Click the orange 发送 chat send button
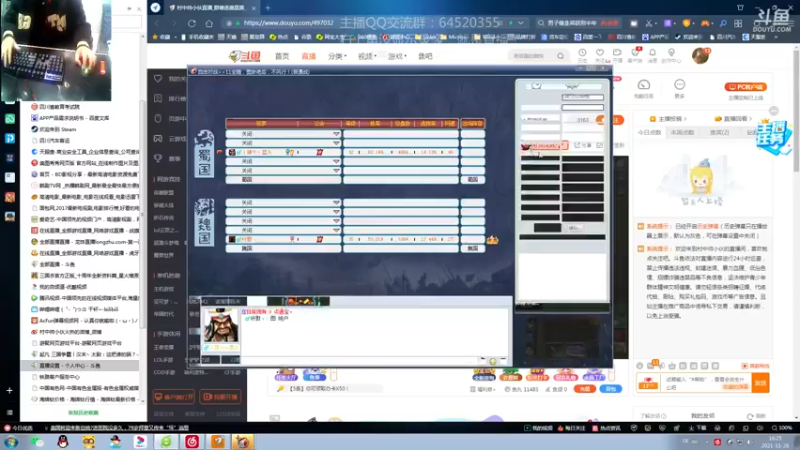 coord(761,383)
